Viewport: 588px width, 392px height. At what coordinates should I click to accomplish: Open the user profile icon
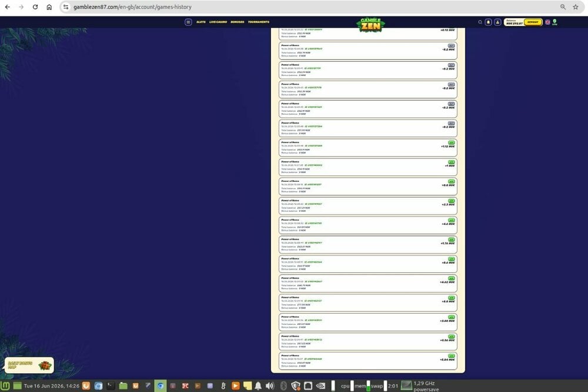497,22
